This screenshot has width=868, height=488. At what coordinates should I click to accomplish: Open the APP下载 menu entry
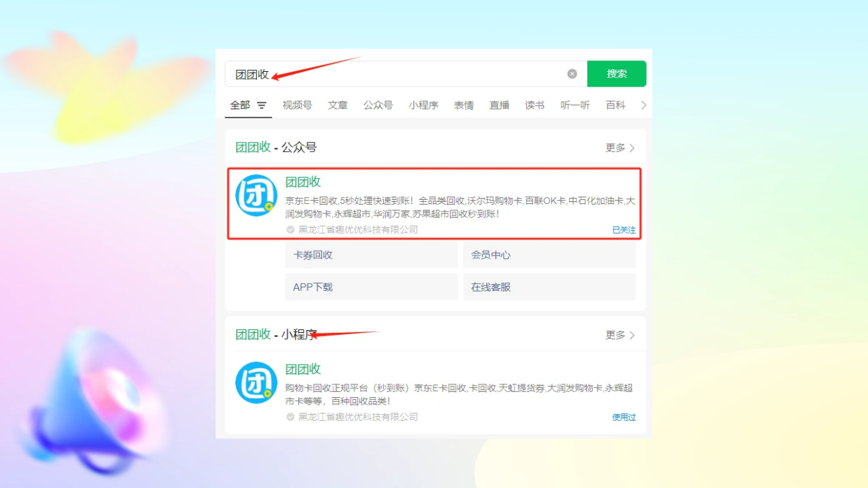click(x=371, y=287)
